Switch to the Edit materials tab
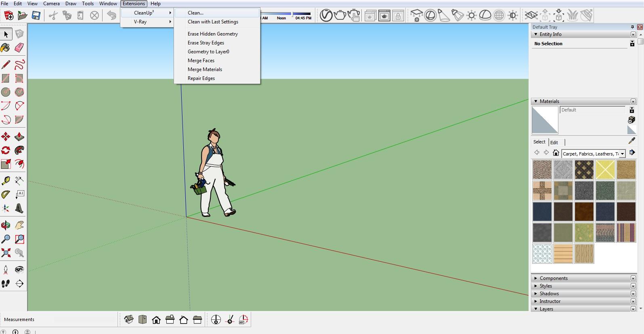The image size is (644, 334). (554, 142)
